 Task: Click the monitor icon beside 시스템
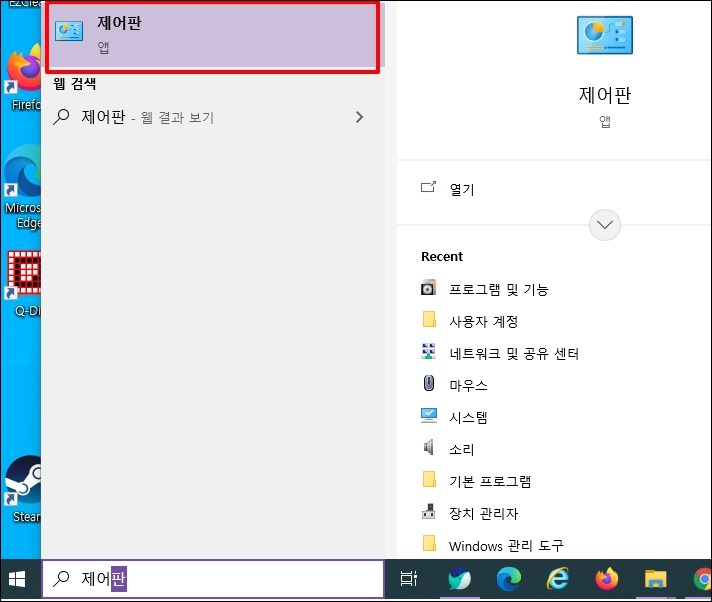pos(429,415)
